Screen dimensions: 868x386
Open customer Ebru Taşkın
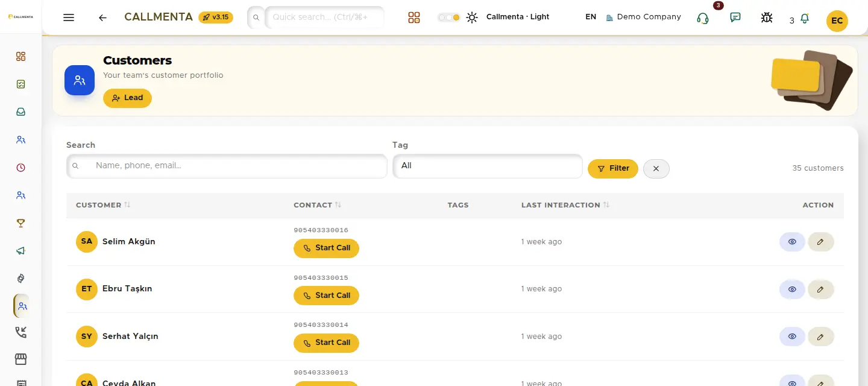pos(127,289)
